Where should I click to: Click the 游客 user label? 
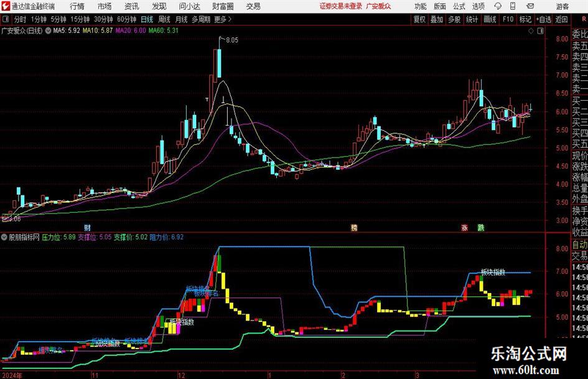click(x=562, y=6)
